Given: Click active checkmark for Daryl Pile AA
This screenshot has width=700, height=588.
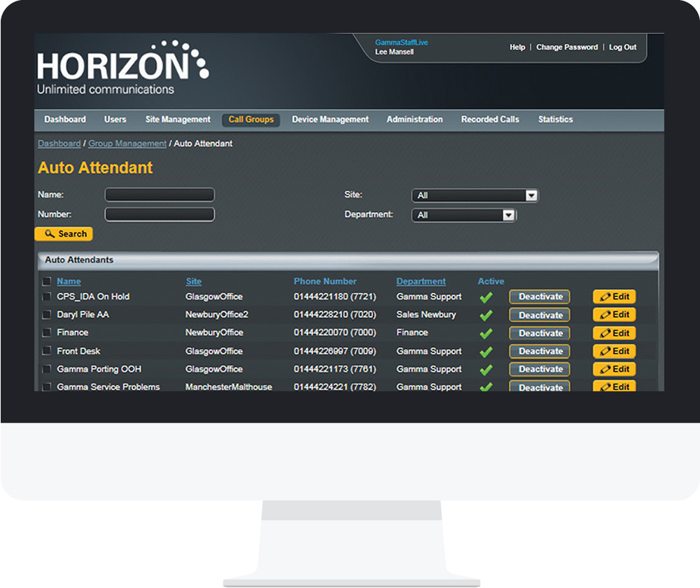Looking at the screenshot, I should coord(486,315).
